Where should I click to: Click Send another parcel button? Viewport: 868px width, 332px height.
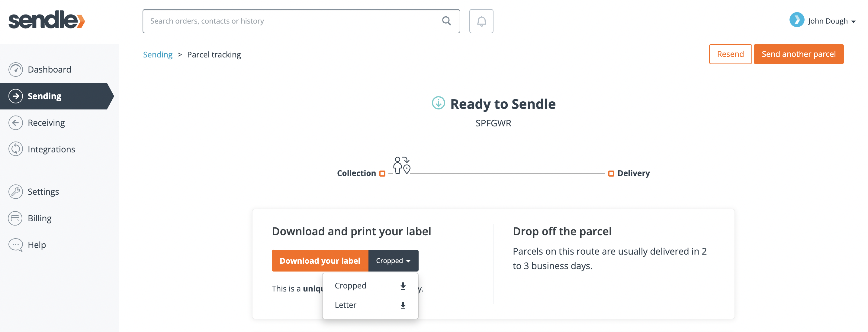798,54
